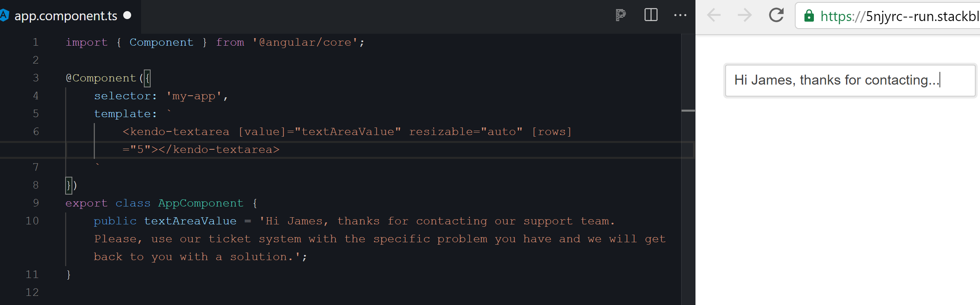Click line number 1 in the gutter
The image size is (980, 305).
pyautogui.click(x=35, y=42)
